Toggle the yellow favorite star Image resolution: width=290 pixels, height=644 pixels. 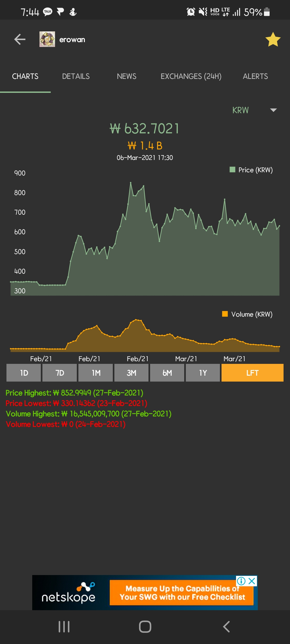tap(273, 39)
